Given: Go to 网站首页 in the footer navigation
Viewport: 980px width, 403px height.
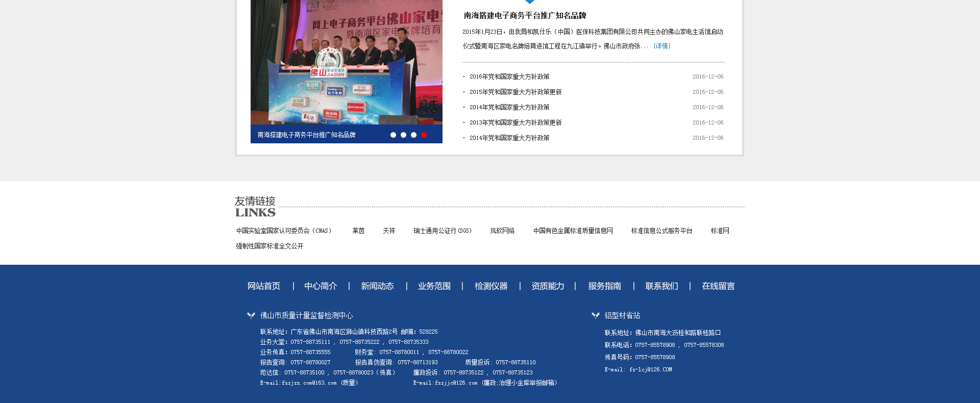Looking at the screenshot, I should [x=264, y=286].
